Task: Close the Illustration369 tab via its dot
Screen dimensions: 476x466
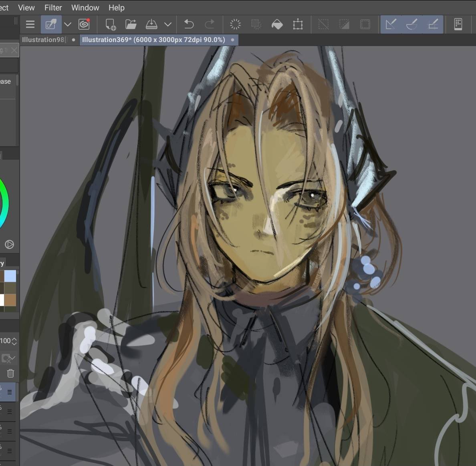Action: (232, 40)
